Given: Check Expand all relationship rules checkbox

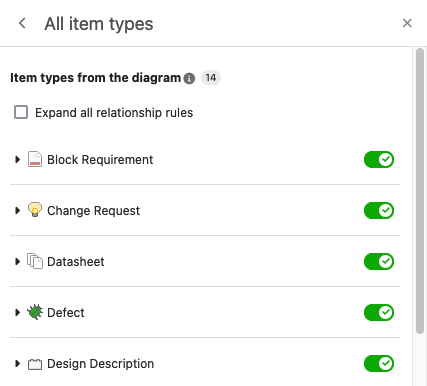Looking at the screenshot, I should pyautogui.click(x=21, y=112).
